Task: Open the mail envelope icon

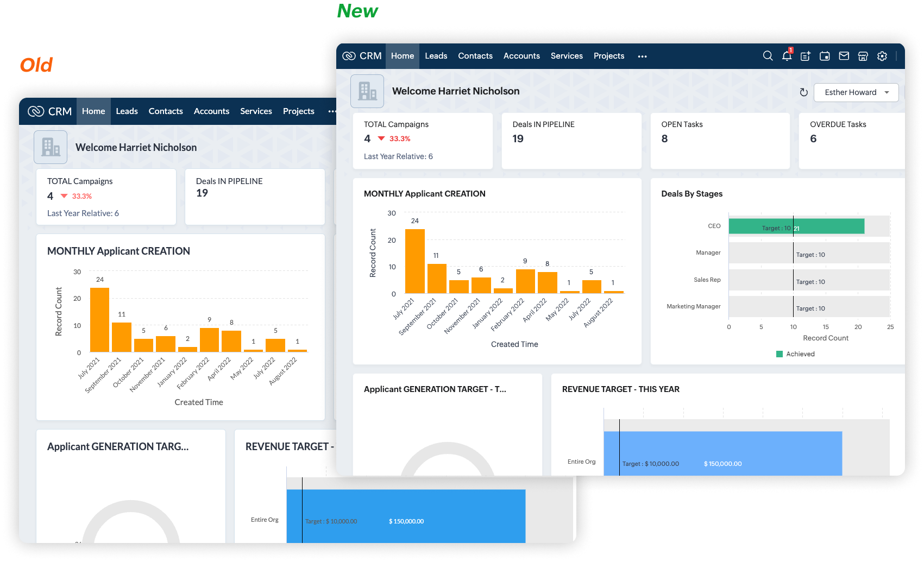Action: (x=844, y=56)
